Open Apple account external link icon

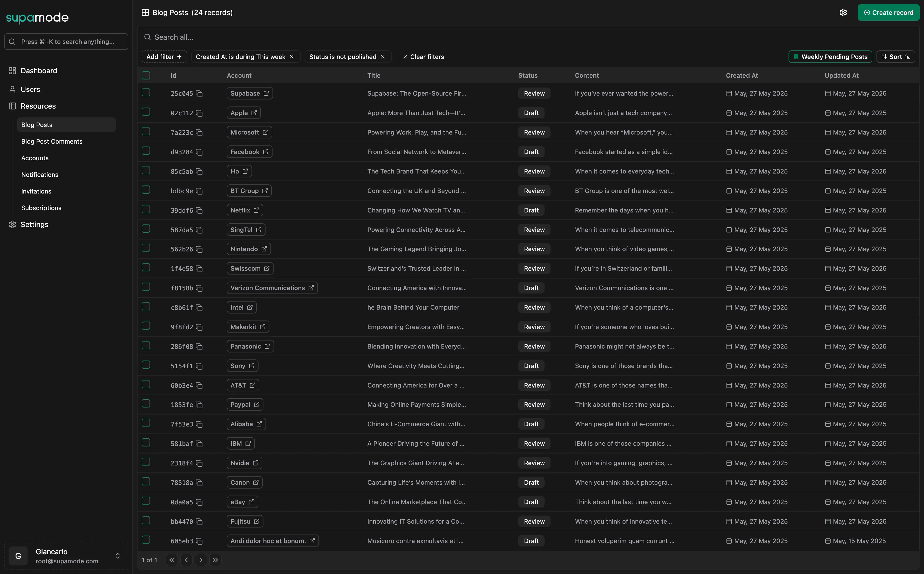coord(254,113)
